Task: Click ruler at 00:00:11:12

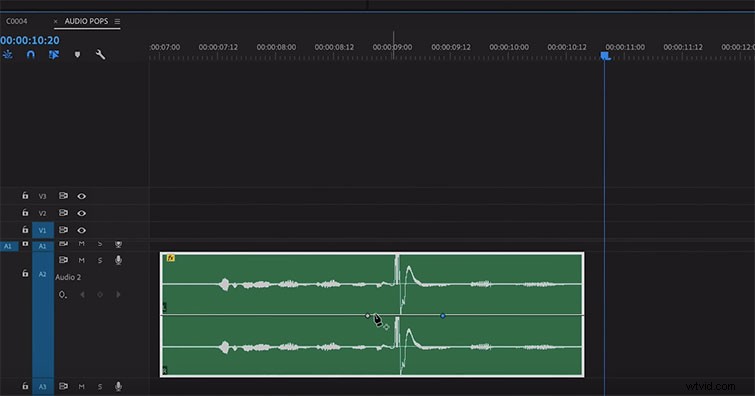Action: pyautogui.click(x=683, y=47)
